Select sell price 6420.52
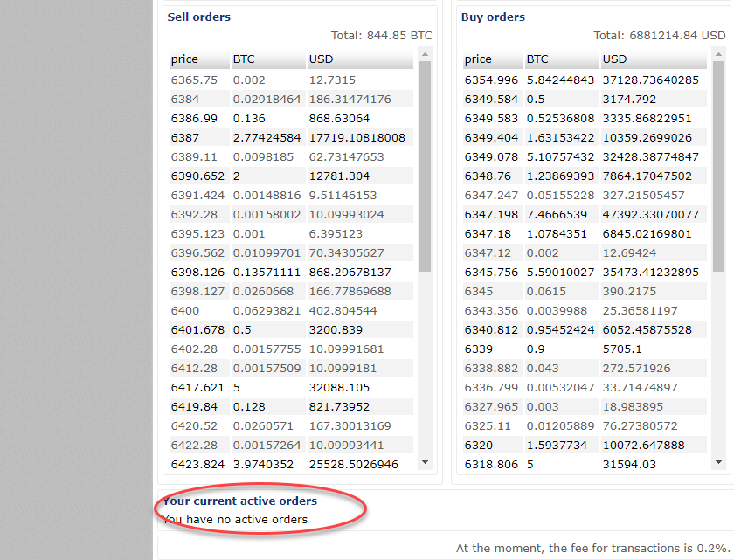This screenshot has width=734, height=560. (x=194, y=425)
